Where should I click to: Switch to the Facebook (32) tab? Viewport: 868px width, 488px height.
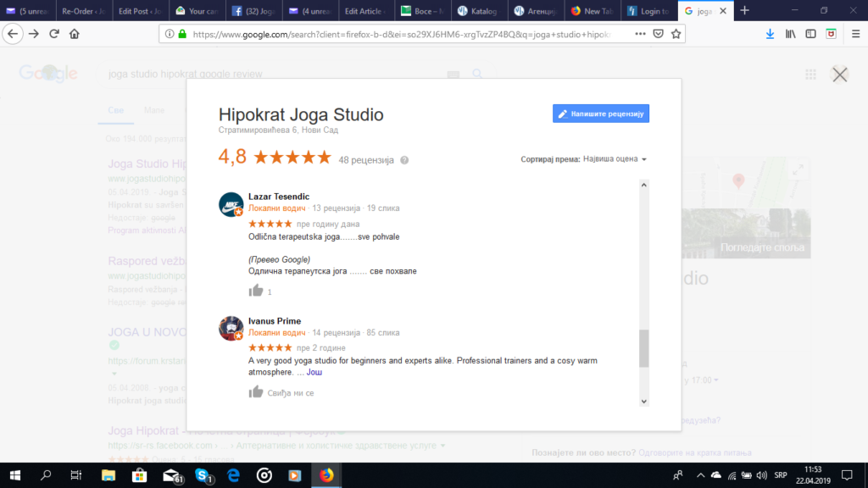click(253, 10)
